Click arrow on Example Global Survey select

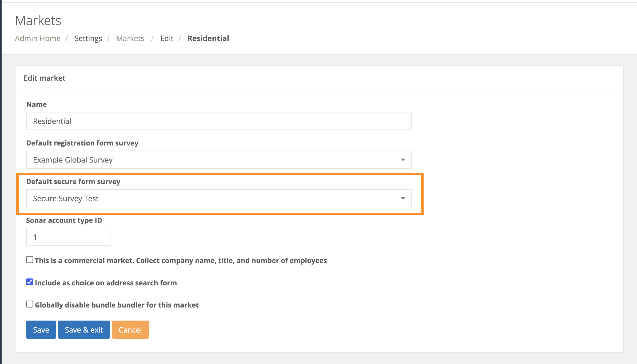click(403, 160)
